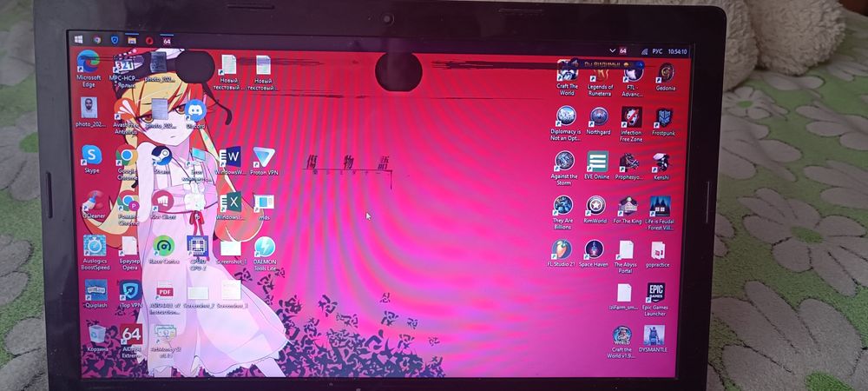Viewport: 868px width, 391px height.
Task: Open the Kenshi shortcut
Action: [x=661, y=166]
